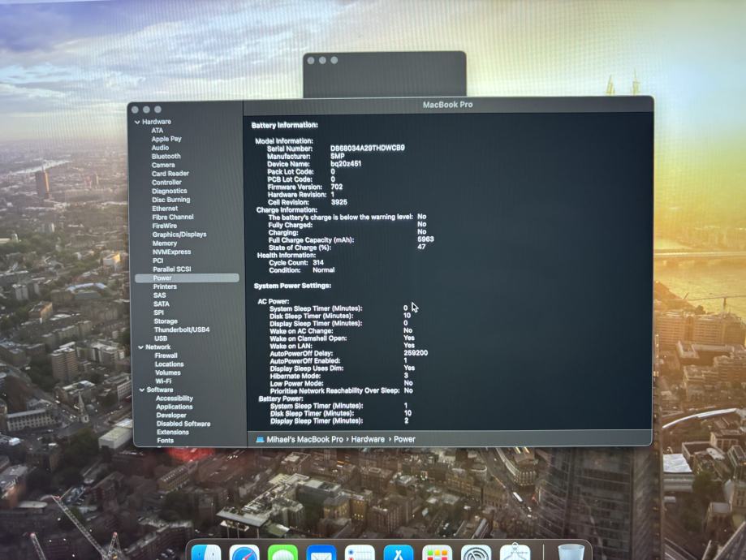746x560 pixels.
Task: Collapse the Software section in the sidebar
Action: (x=140, y=390)
